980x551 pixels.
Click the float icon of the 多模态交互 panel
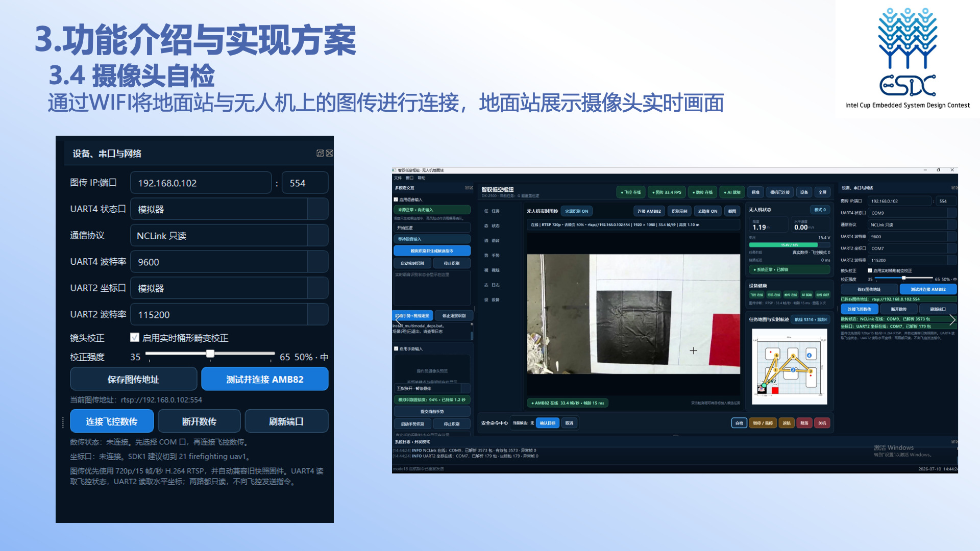[x=467, y=188]
